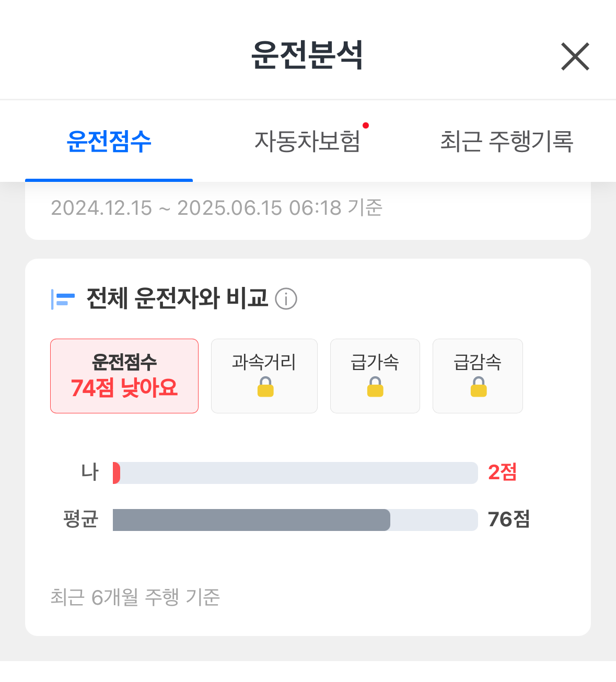Close the 운전분석 screen with X icon
This screenshot has height=682, width=616.
pos(575,56)
